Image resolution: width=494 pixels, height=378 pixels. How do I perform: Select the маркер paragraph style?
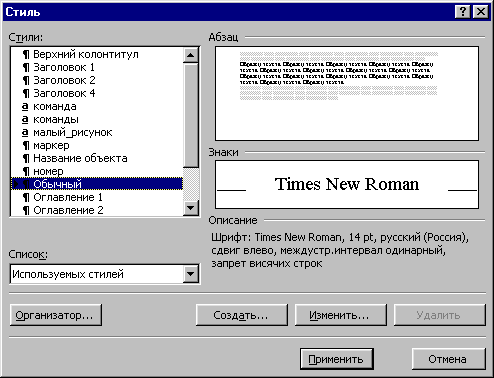point(97,145)
